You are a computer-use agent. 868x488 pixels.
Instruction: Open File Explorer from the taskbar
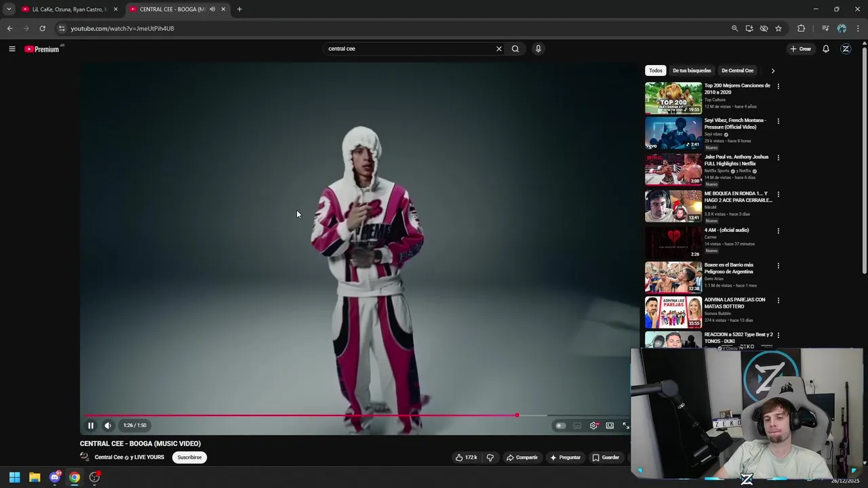35,477
